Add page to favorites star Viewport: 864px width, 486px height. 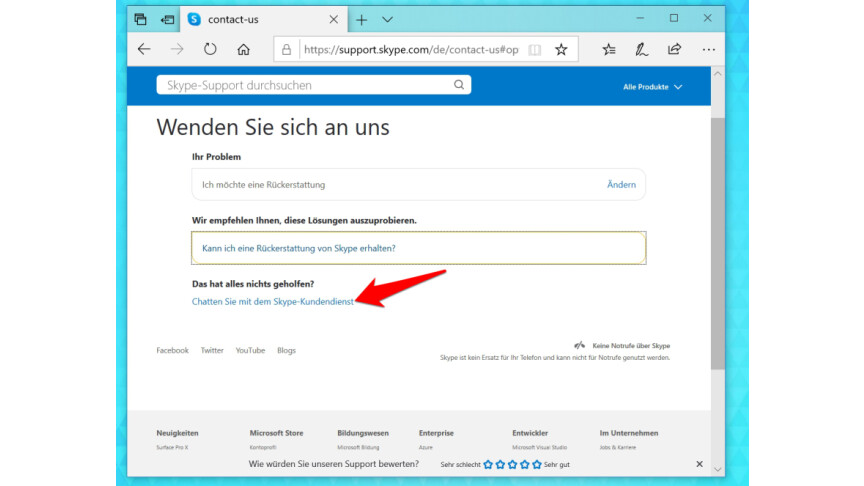(x=561, y=50)
